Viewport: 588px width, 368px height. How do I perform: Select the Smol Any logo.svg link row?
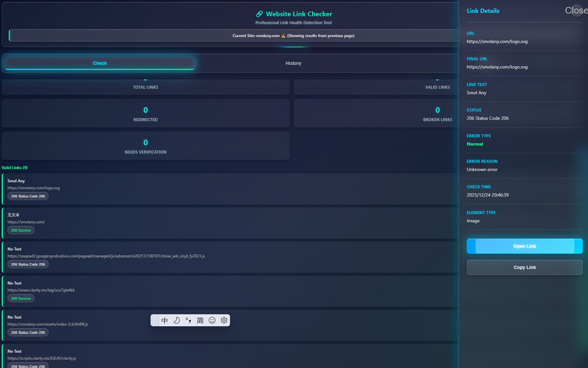(x=230, y=189)
